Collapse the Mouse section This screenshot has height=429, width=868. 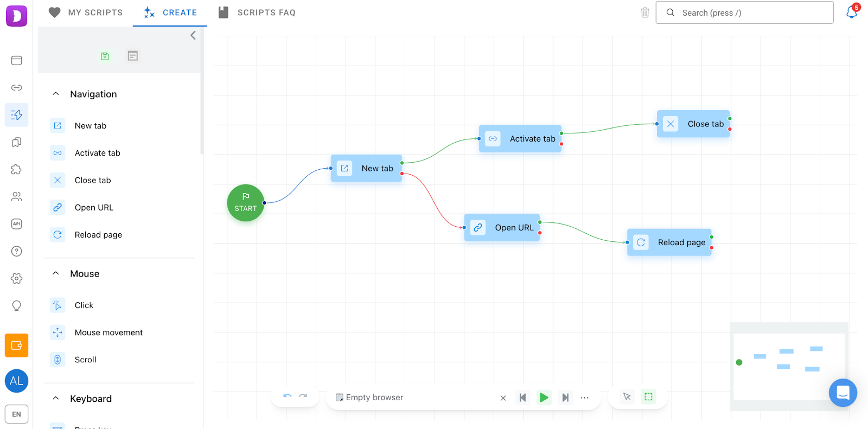(x=56, y=273)
